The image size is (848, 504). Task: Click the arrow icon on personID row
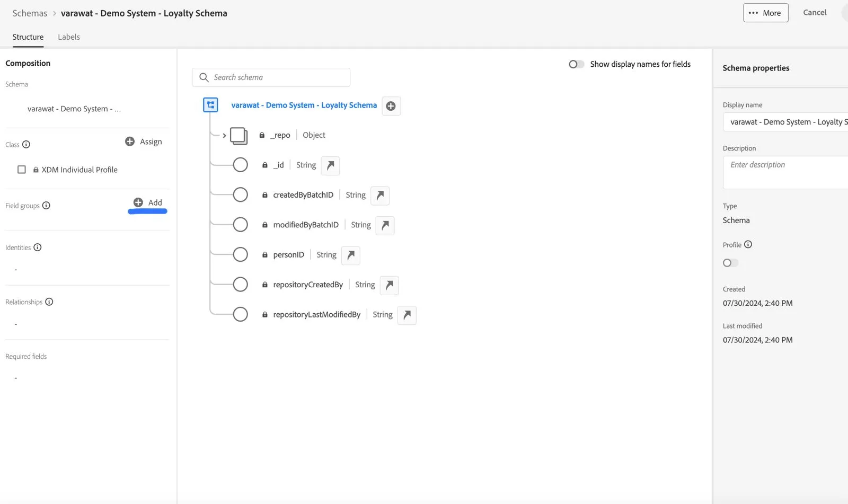point(350,255)
